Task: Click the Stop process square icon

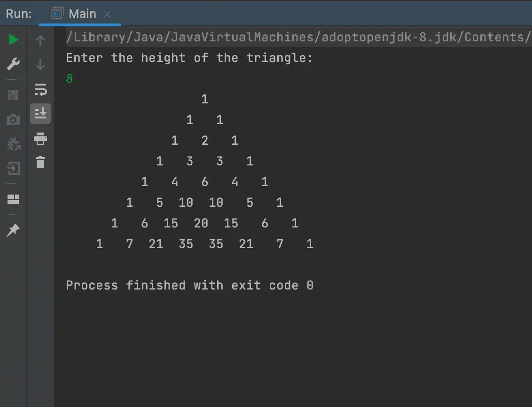Action: [x=13, y=95]
